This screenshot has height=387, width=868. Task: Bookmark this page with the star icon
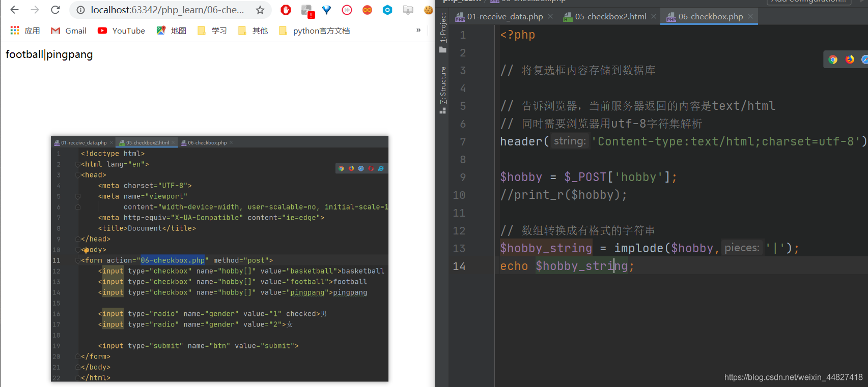click(260, 10)
